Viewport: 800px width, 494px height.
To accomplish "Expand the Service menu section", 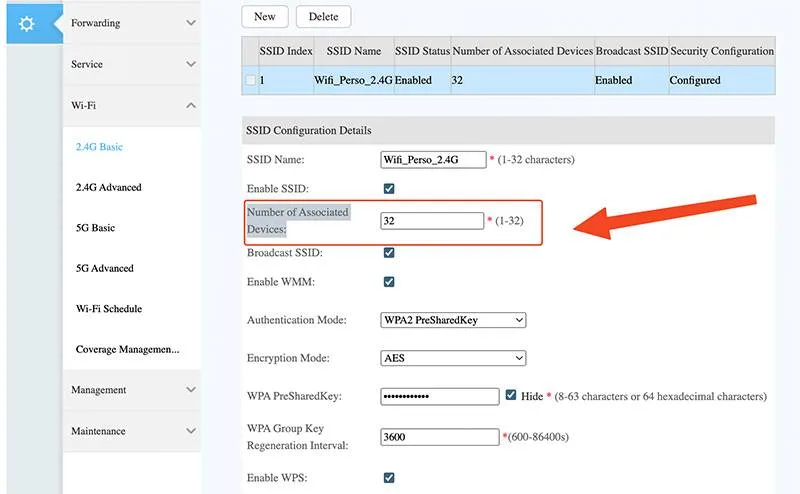I will tap(132, 64).
